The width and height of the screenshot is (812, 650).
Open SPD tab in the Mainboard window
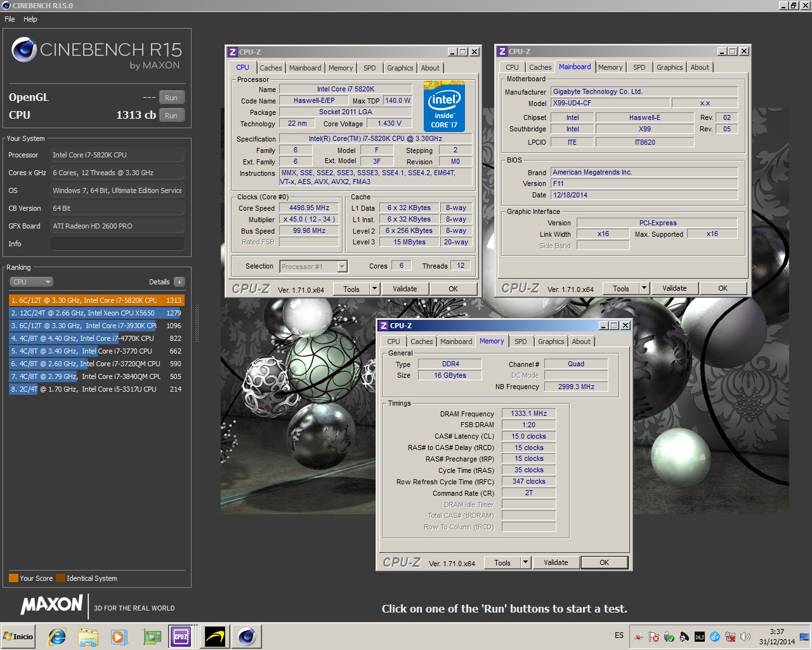(639, 67)
